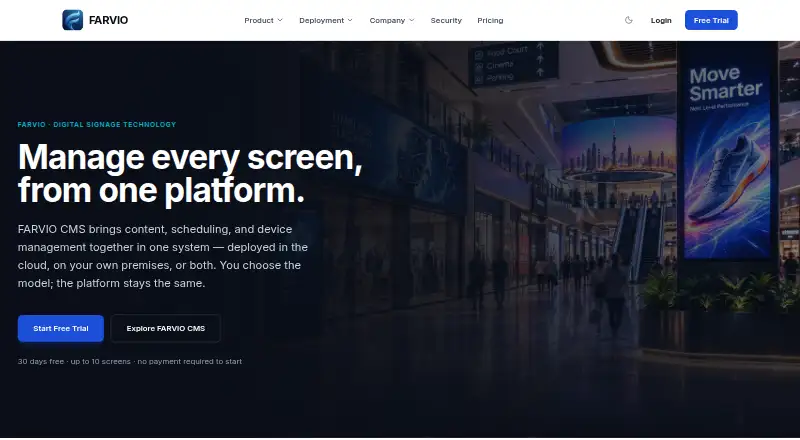The height and width of the screenshot is (440, 800).
Task: Start the free trial from hero
Action: 61,328
